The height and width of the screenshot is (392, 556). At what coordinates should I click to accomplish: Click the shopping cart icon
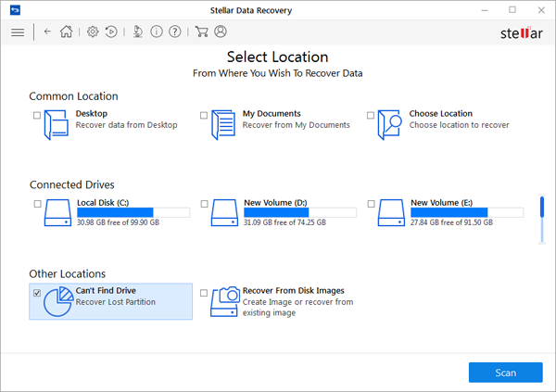[201, 32]
